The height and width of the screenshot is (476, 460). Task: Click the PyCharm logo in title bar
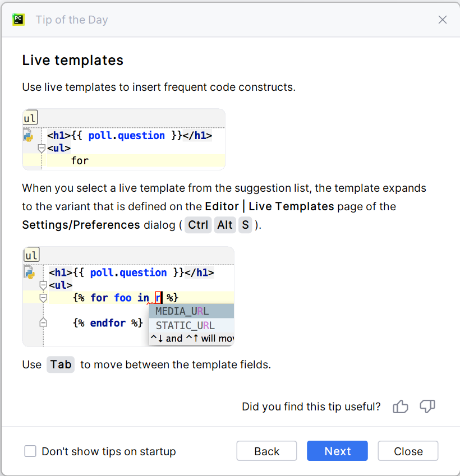click(x=19, y=20)
